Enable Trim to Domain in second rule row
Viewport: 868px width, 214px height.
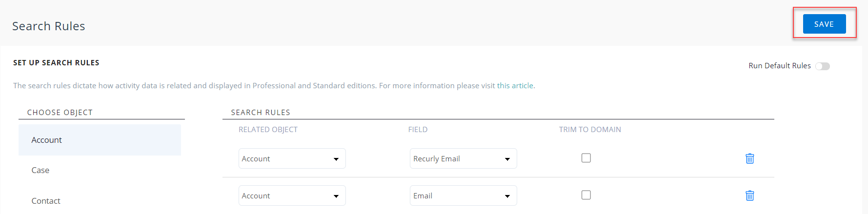coord(586,195)
